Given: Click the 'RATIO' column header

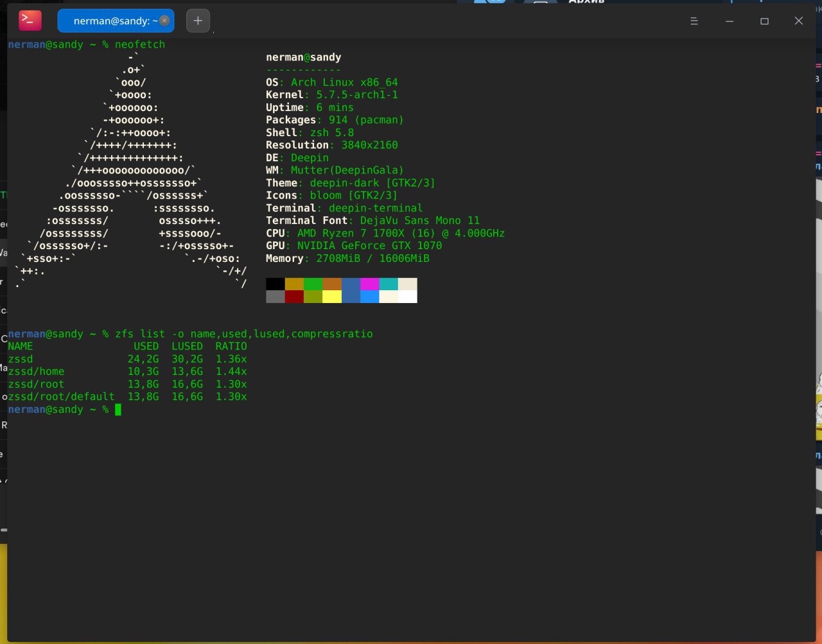Looking at the screenshot, I should click(x=231, y=346).
